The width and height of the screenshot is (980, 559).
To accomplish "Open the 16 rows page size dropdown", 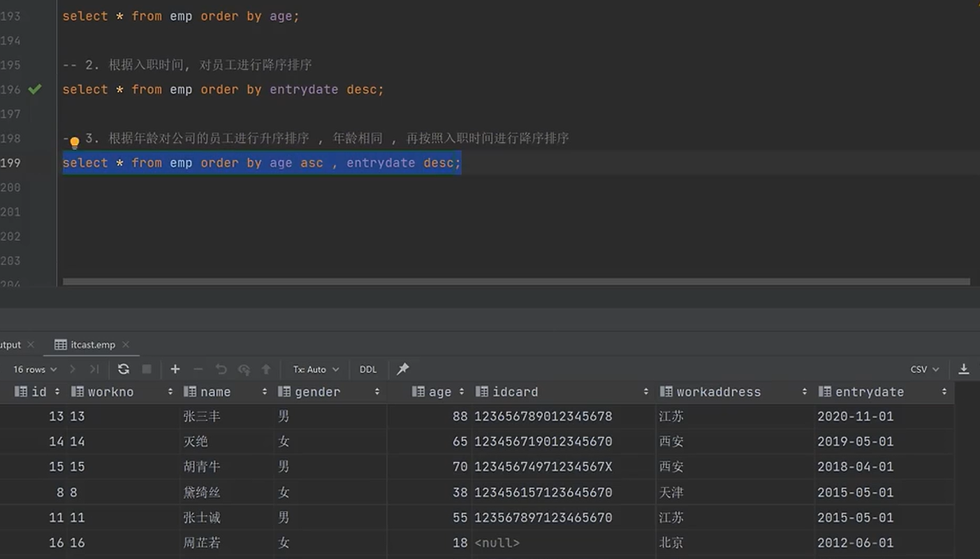I will (x=35, y=369).
